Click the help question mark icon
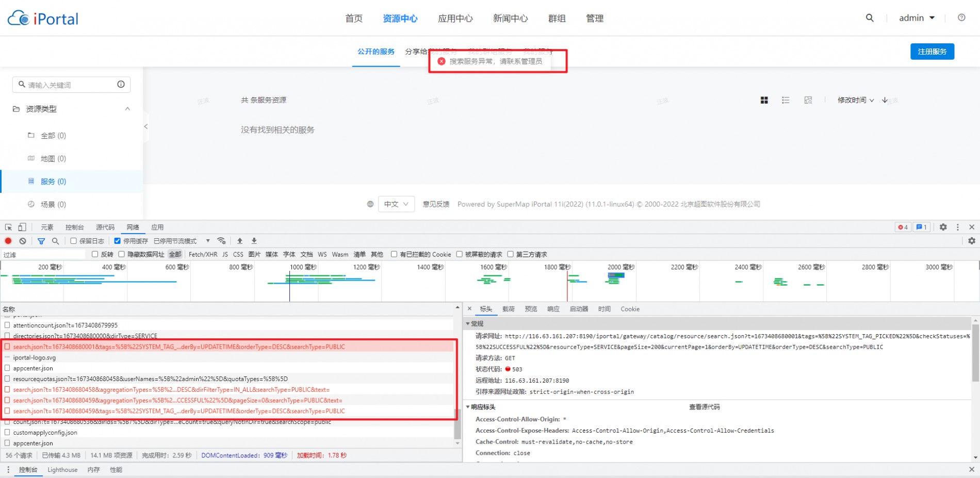The image size is (980, 478). tap(961, 18)
